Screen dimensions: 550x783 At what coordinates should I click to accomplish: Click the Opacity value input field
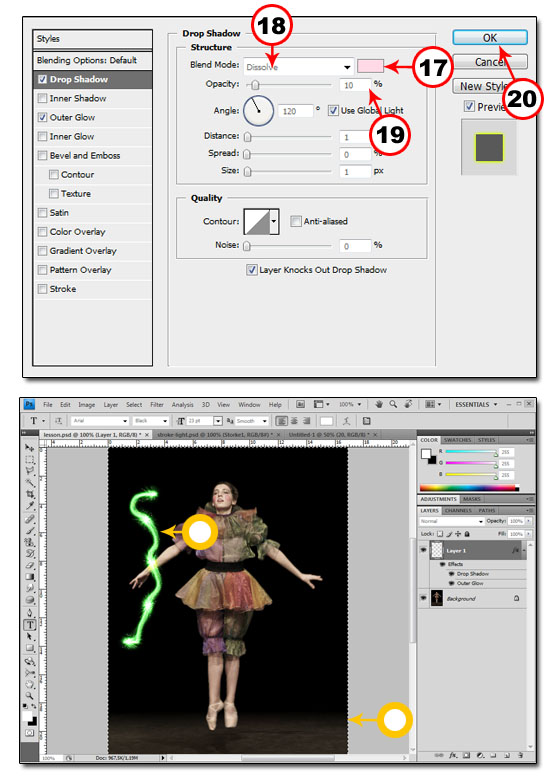pos(355,85)
